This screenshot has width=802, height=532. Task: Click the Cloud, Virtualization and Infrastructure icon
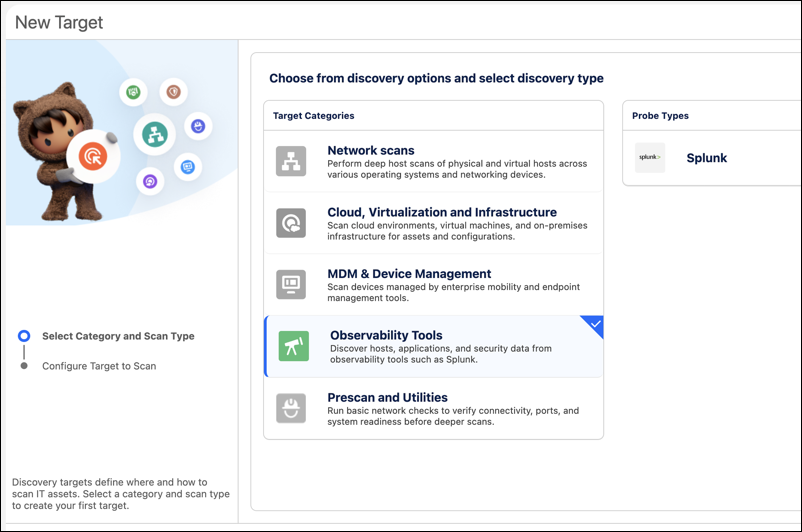(x=291, y=223)
